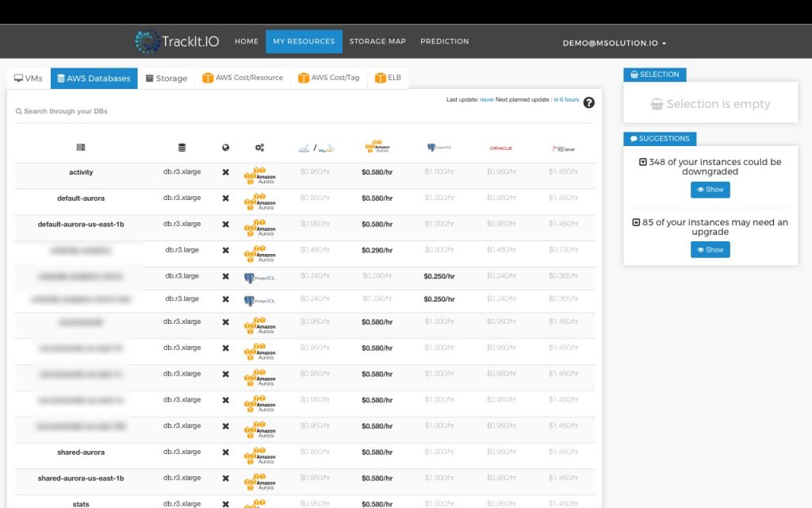Toggle the X mark on the activity row
This screenshot has height=508, width=812.
(x=225, y=172)
